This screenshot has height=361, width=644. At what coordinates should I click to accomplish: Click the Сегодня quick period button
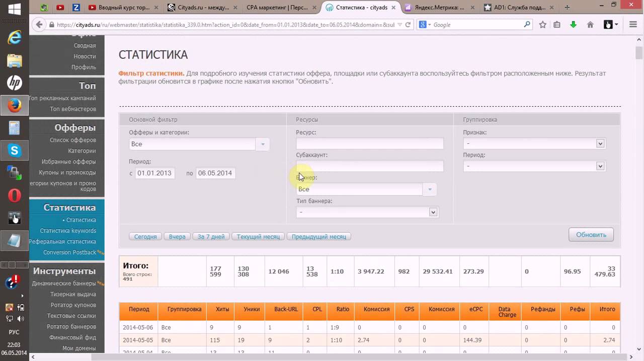(x=146, y=236)
